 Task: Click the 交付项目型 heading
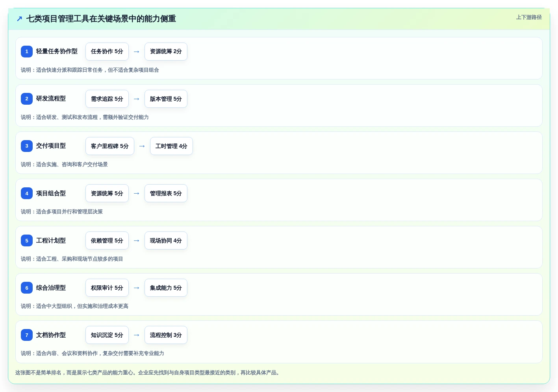pos(51,146)
